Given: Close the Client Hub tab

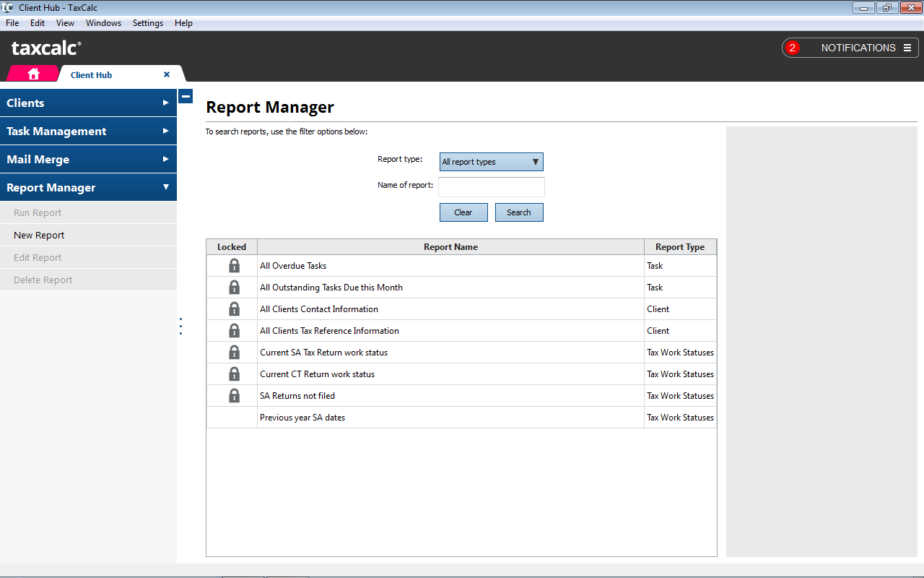Looking at the screenshot, I should 167,74.
